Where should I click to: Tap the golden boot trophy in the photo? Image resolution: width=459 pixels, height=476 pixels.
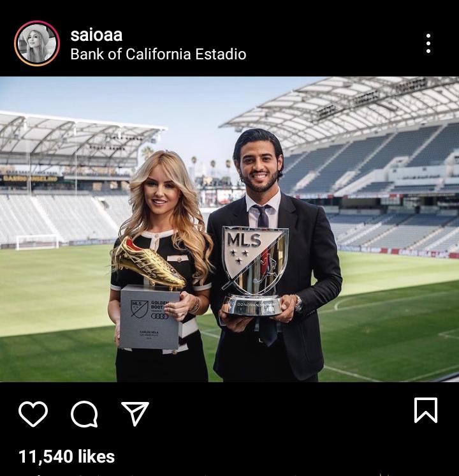(149, 263)
